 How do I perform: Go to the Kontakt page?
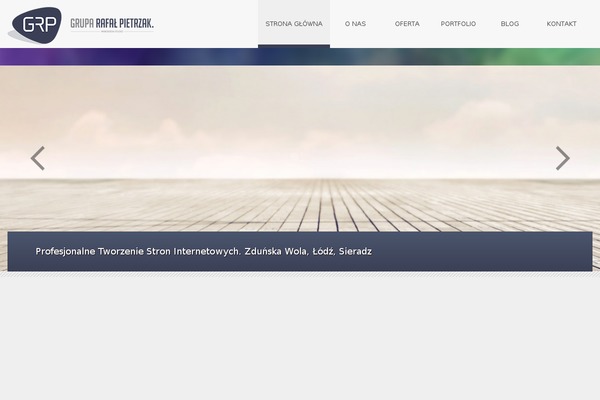561,24
